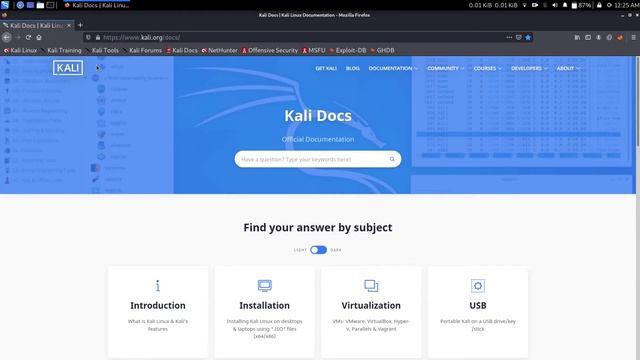Go forward with the forward arrow
This screenshot has width=640, height=360.
[x=18, y=37]
